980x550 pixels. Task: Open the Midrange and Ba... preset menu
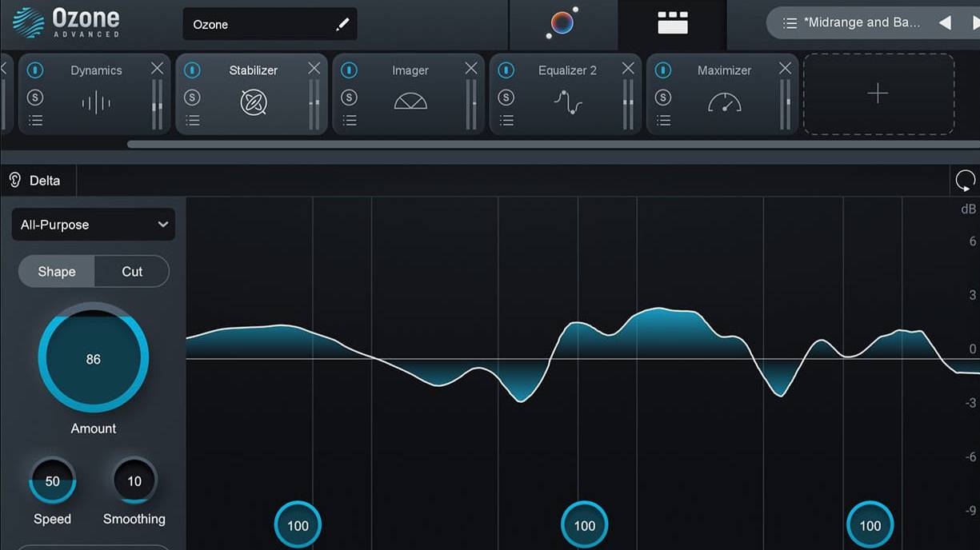(864, 22)
